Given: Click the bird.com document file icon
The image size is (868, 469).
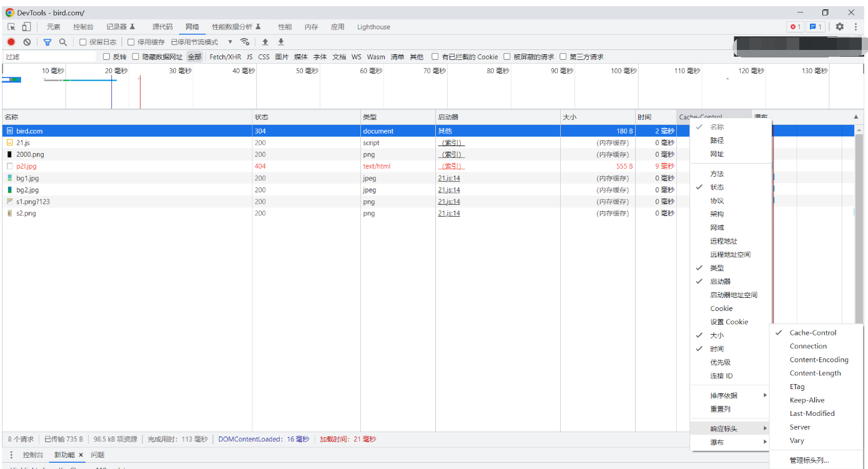Looking at the screenshot, I should coord(9,131).
